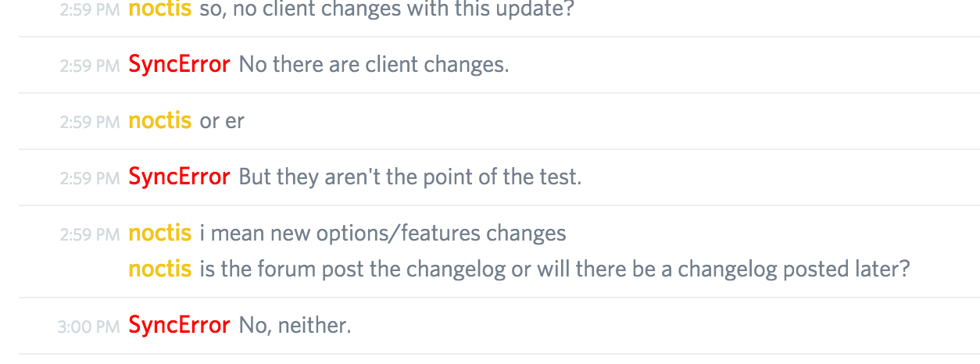
Task: Click timestamp of the "or er" message
Action: point(89,122)
